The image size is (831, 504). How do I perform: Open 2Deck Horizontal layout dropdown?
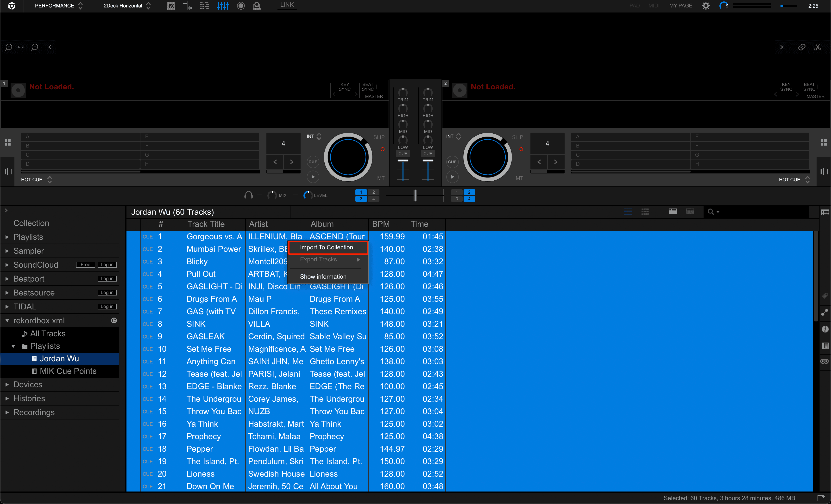point(127,6)
